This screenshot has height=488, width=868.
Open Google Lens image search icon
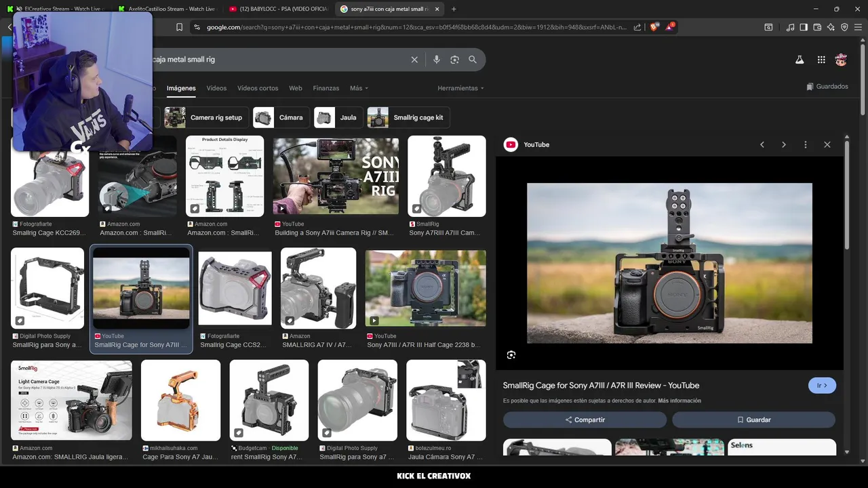454,60
